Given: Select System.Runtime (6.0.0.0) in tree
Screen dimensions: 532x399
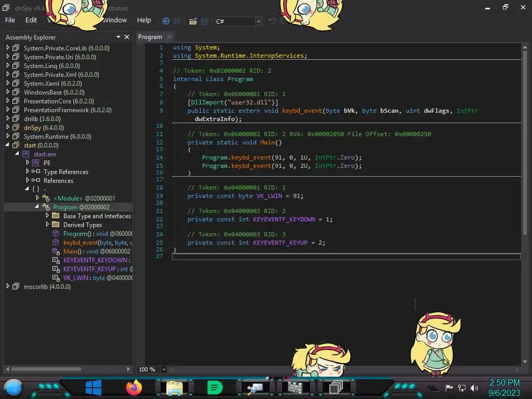Looking at the screenshot, I should coord(57,136).
